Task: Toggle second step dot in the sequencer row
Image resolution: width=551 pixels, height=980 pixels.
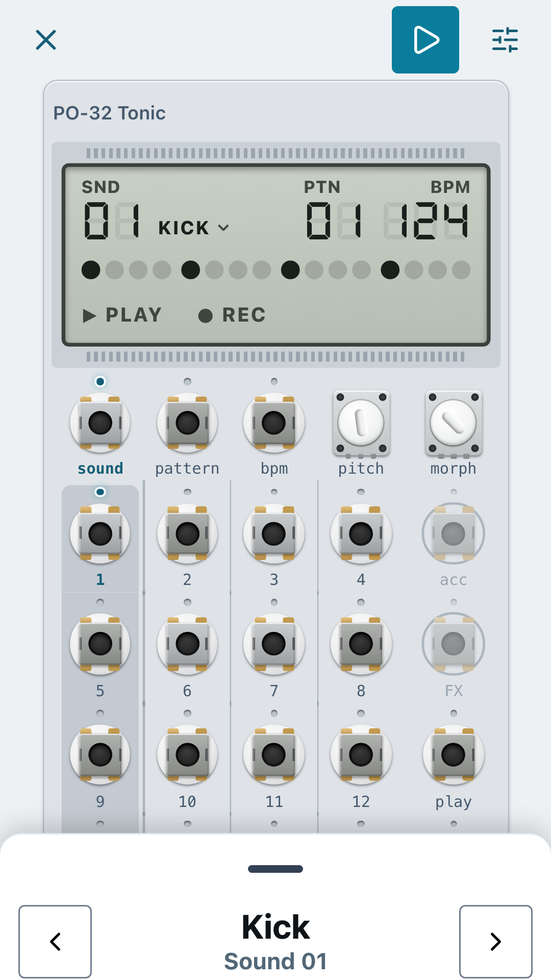Action: coord(115,270)
